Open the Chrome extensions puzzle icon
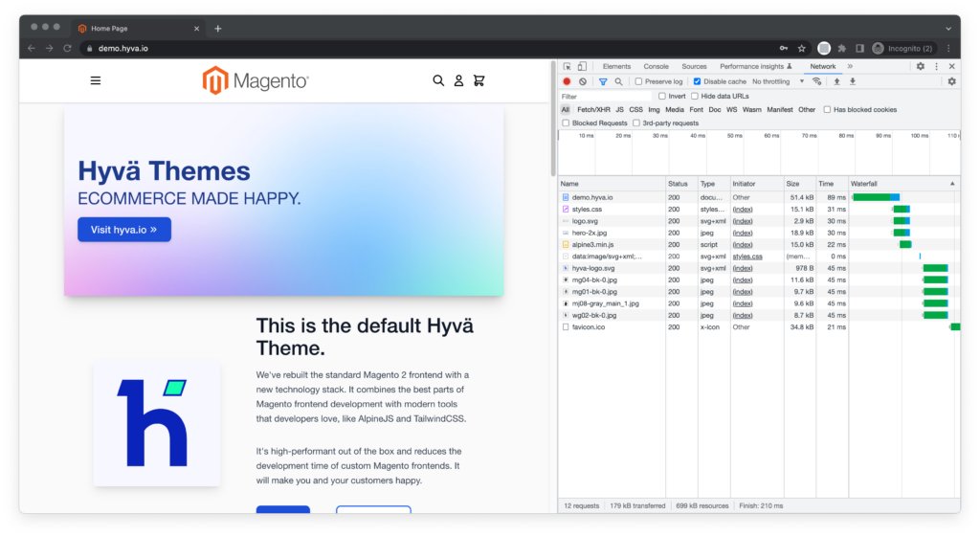Screen dimensions: 980x537 [842, 48]
